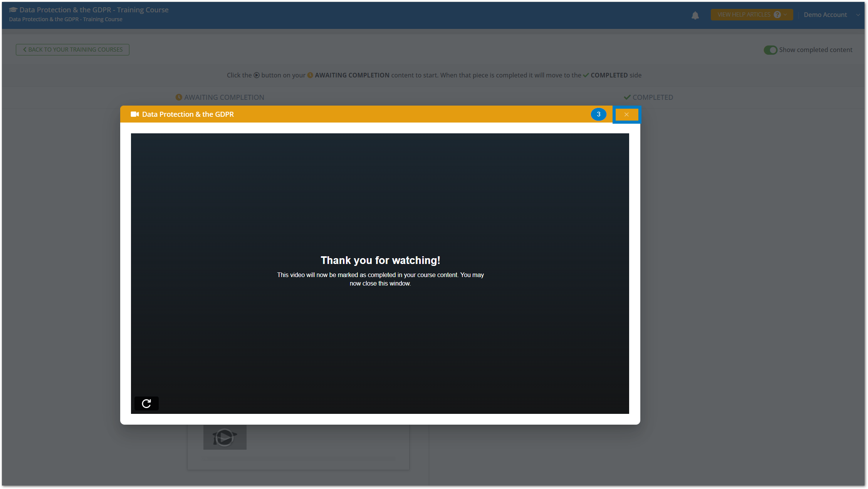Click the page title Data Protection & the GDPR - Training Course
Image resolution: width=868 pixels, height=489 pixels.
[94, 10]
